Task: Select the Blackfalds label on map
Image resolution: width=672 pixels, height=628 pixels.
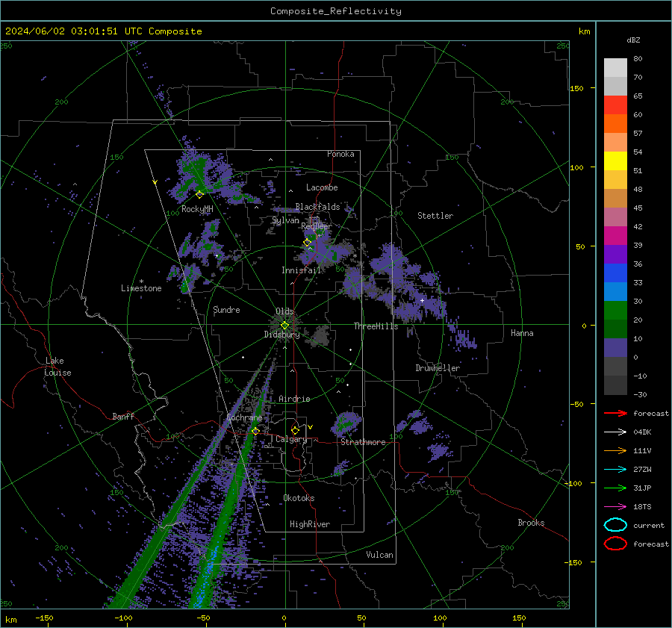Action: coord(317,207)
